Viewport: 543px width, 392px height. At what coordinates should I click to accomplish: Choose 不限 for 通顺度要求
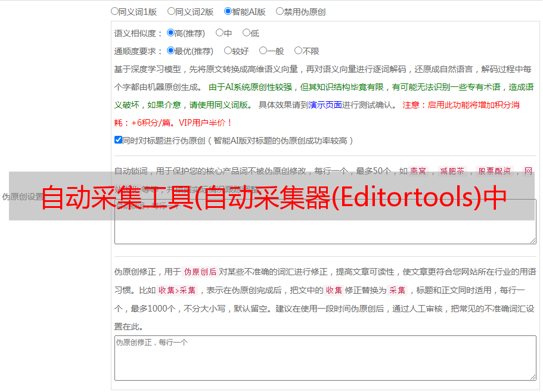click(298, 51)
